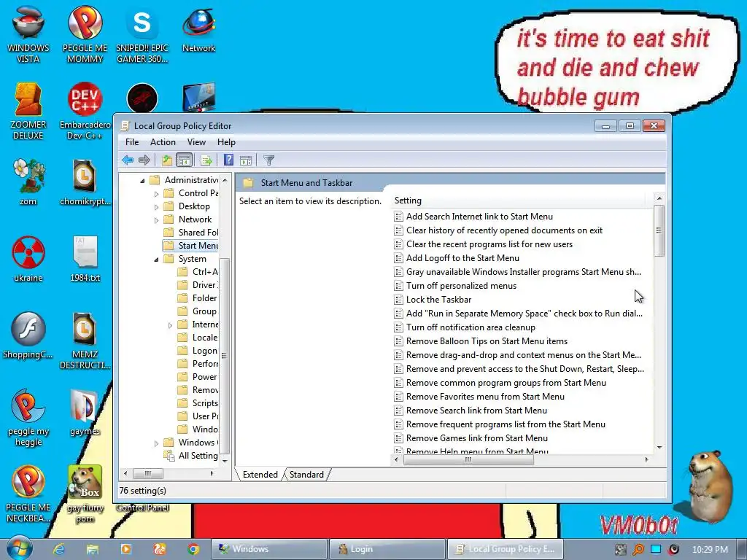Screen dimensions: 747x560
Task: Select Shared Folders in the tree
Action: click(190, 233)
